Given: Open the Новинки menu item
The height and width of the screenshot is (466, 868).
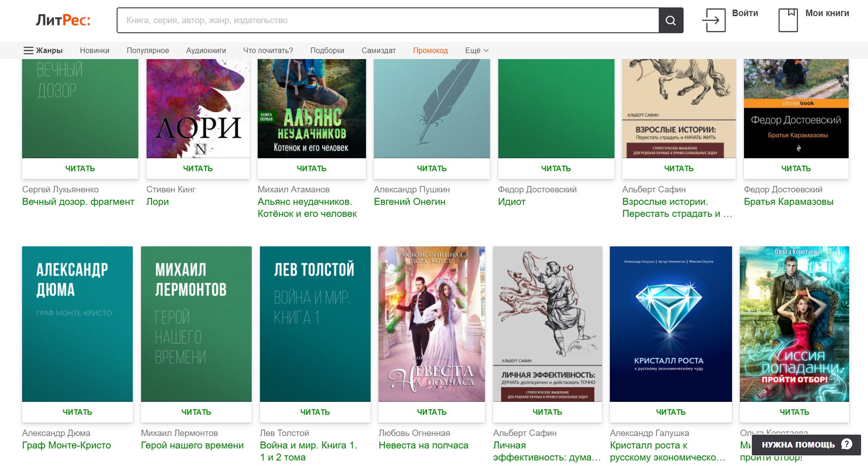Looking at the screenshot, I should [x=94, y=51].
